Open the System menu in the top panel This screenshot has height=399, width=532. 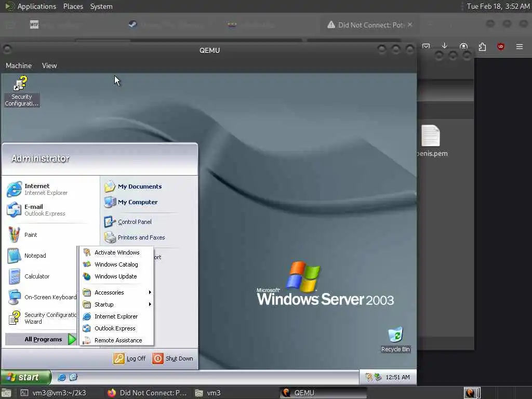[101, 6]
